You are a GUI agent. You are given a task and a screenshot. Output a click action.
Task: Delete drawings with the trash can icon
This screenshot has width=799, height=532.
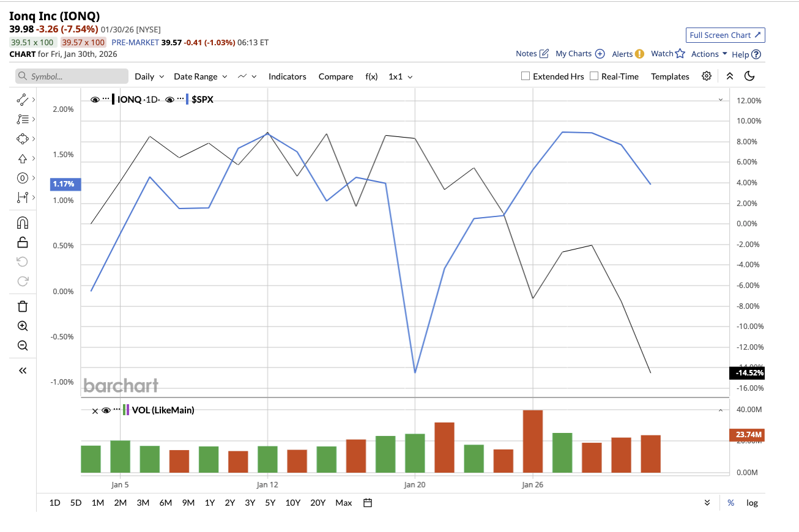tap(23, 306)
